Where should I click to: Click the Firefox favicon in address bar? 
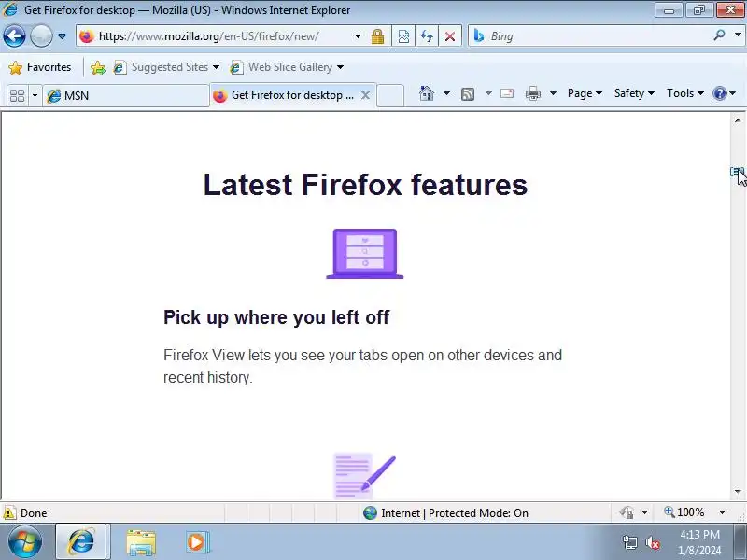click(87, 36)
